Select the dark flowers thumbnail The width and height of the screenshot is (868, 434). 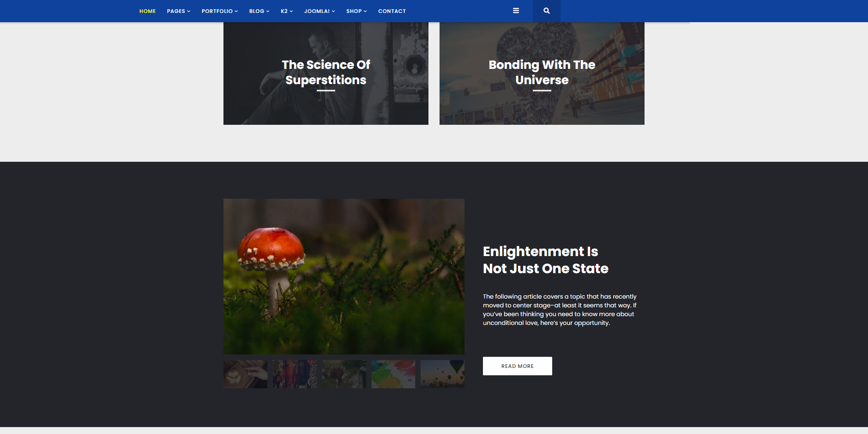[344, 374]
